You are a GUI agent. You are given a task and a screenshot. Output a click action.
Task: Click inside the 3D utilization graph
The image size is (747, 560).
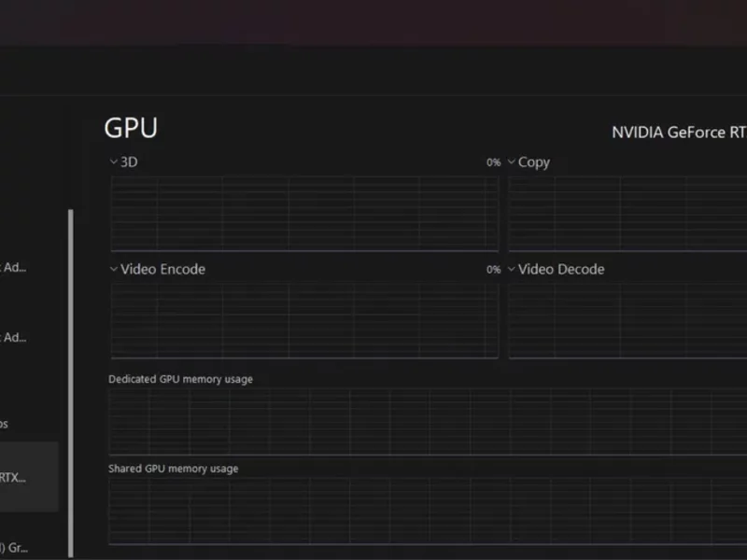304,214
